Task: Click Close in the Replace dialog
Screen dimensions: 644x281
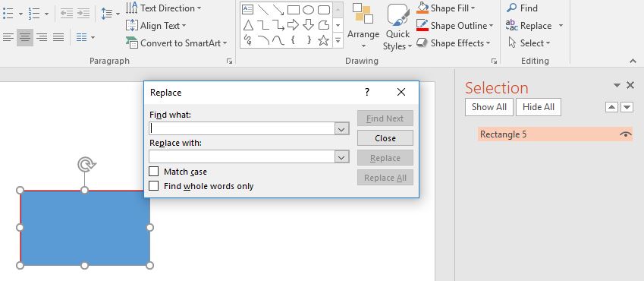Action: click(x=385, y=138)
